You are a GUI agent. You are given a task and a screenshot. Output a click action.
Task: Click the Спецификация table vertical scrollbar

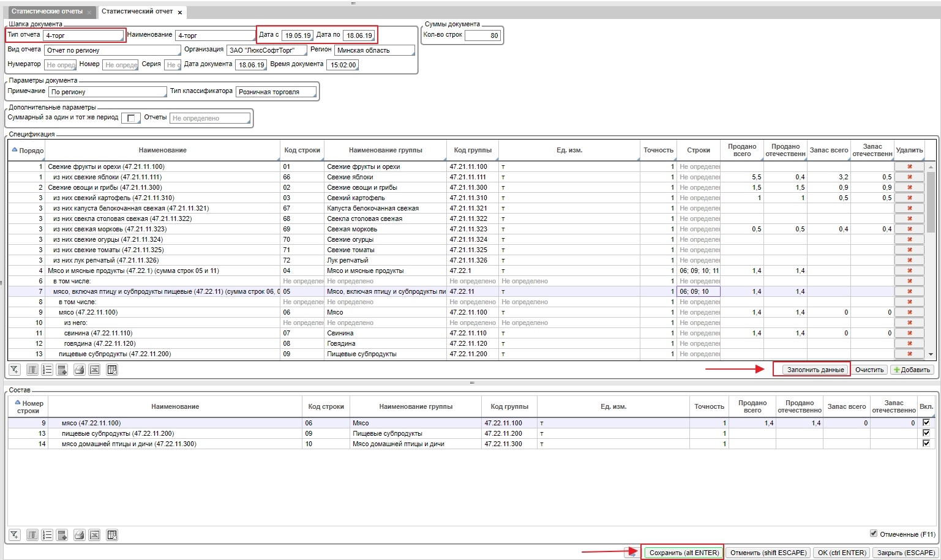(x=931, y=202)
